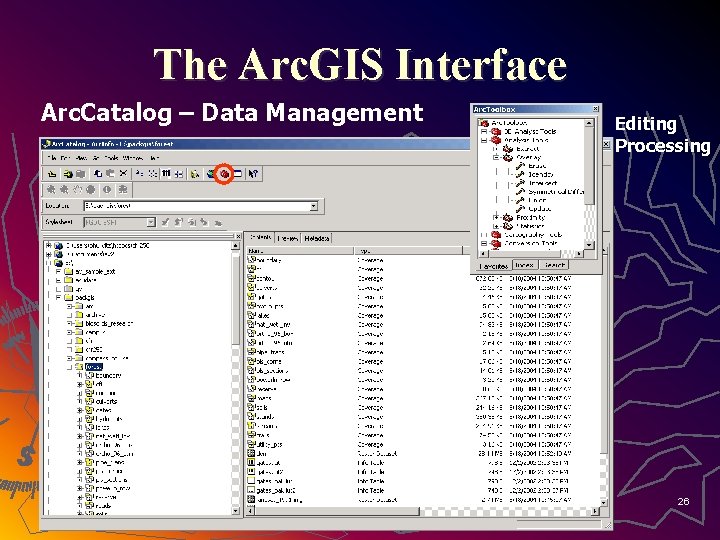
Task: Open the Window menu
Action: pyautogui.click(x=133, y=158)
